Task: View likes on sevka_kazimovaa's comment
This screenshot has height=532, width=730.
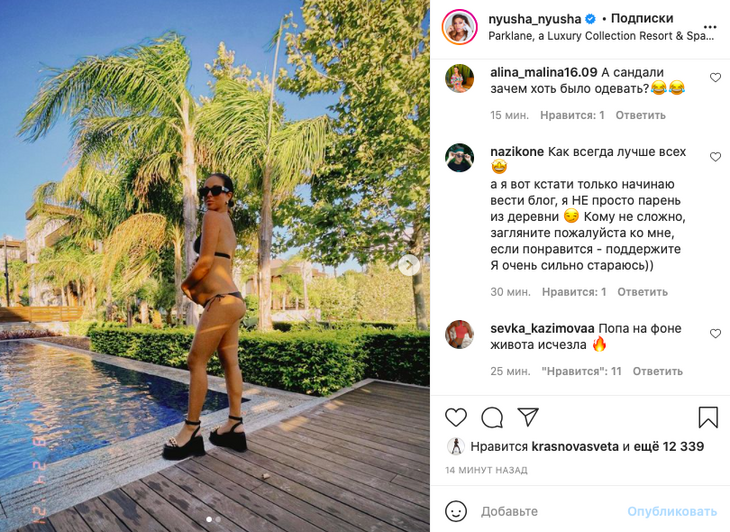Action: pos(581,371)
